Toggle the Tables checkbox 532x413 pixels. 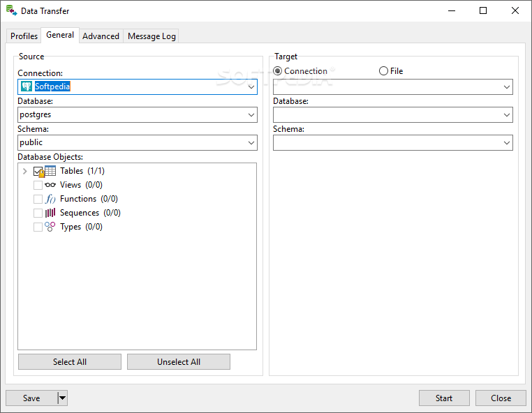click(x=38, y=171)
